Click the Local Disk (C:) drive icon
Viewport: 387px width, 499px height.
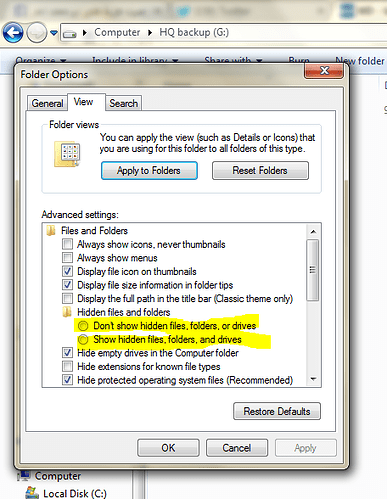click(32, 493)
